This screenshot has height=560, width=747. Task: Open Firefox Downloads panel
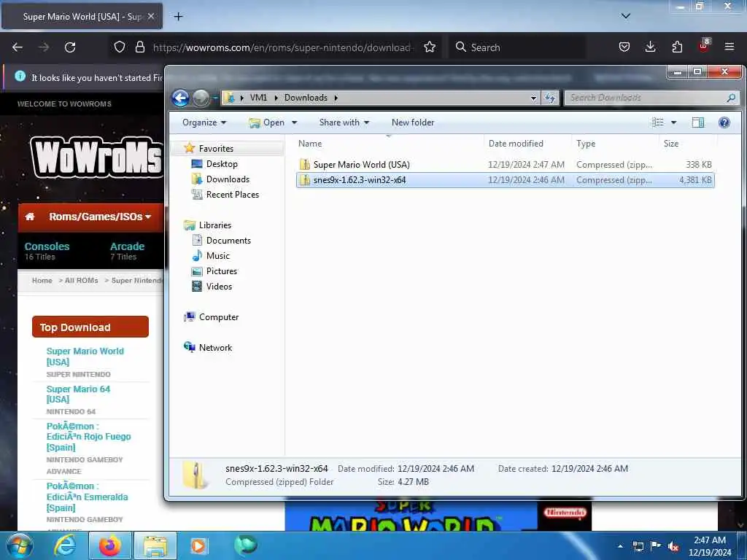[650, 47]
